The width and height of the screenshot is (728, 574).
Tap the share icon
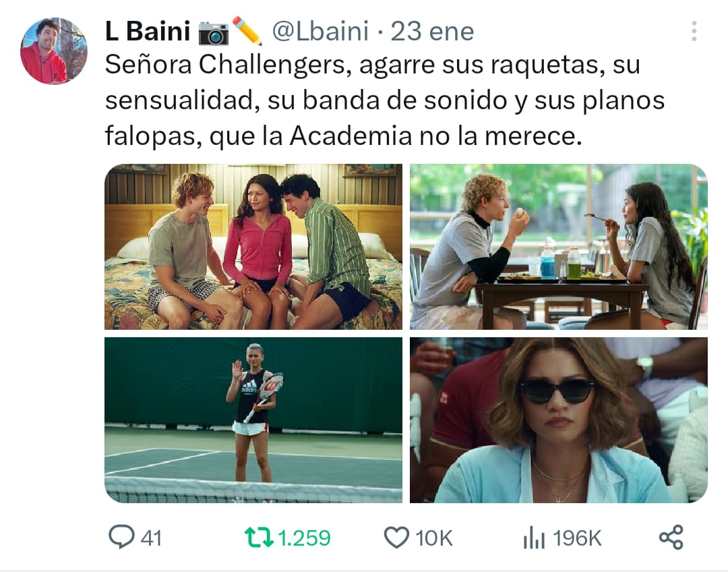click(671, 538)
